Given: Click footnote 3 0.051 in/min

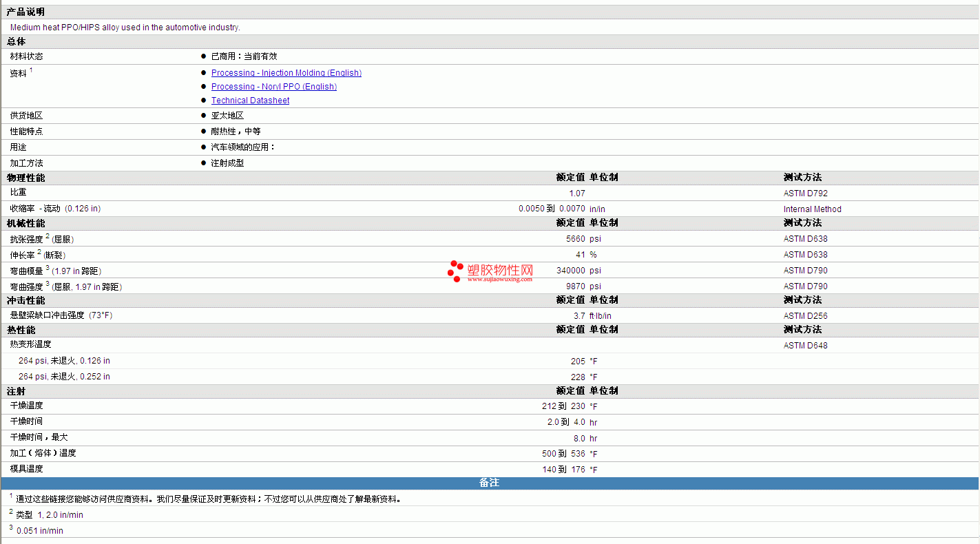Looking at the screenshot, I should [x=36, y=530].
